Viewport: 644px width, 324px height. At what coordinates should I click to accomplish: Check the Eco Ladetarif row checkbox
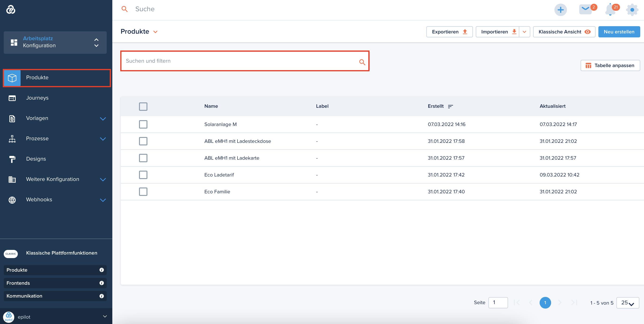point(143,175)
